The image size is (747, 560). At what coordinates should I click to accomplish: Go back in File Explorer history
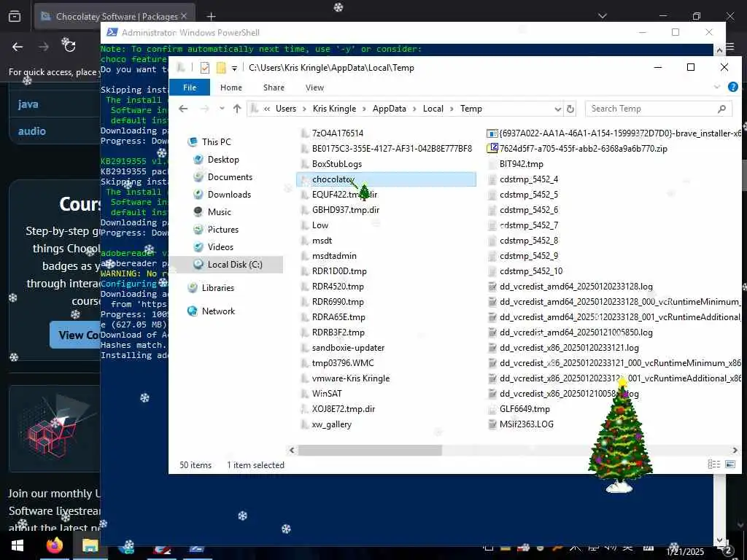pos(183,109)
